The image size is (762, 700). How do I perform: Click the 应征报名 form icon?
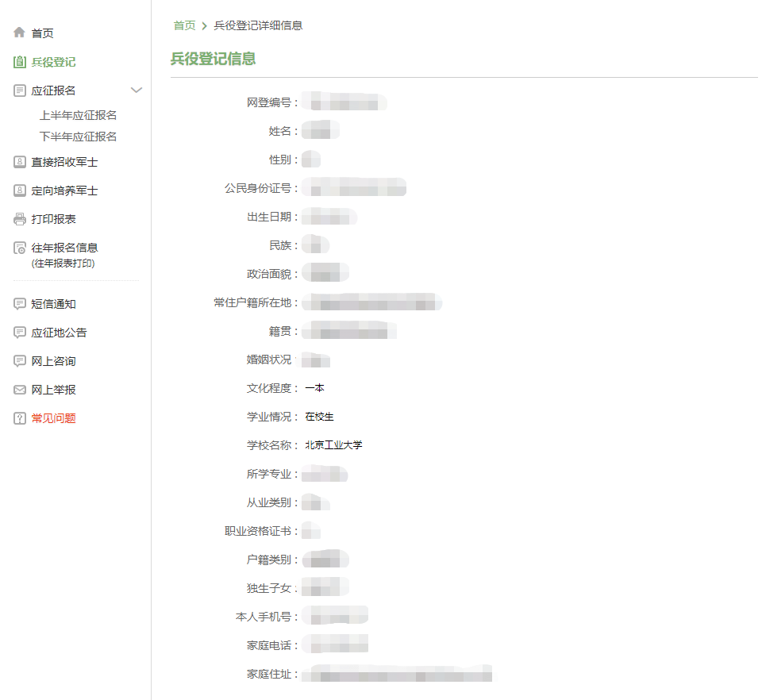pos(19,90)
